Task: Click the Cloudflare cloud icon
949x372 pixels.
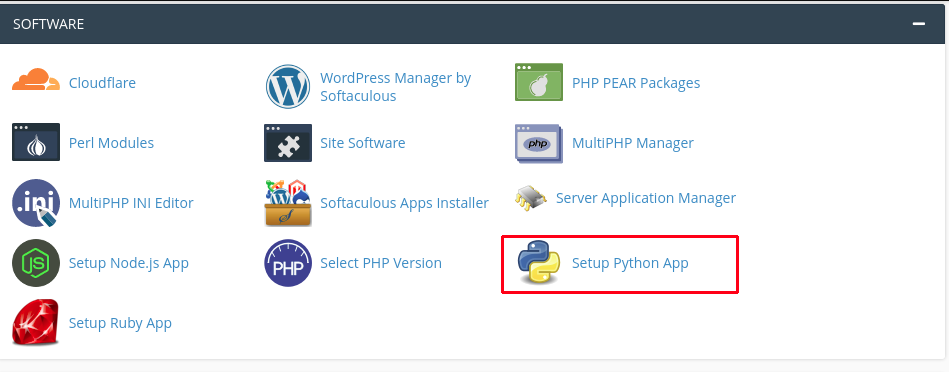Action: pos(36,80)
